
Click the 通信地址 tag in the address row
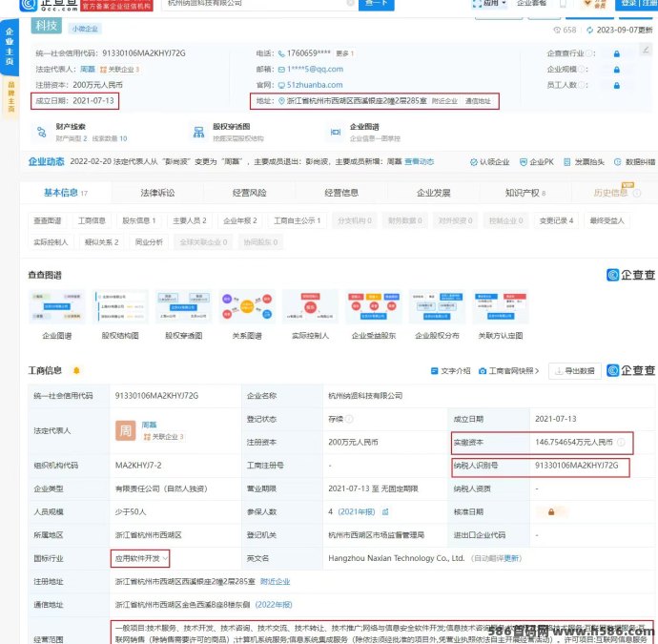[x=478, y=101]
